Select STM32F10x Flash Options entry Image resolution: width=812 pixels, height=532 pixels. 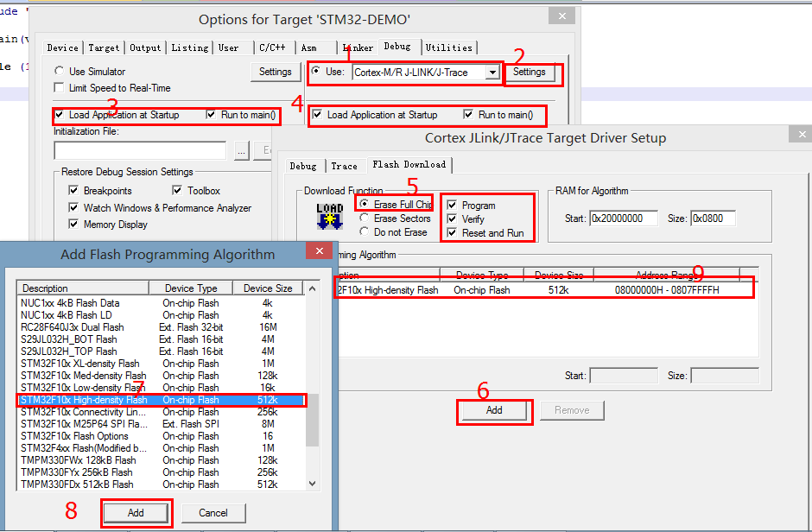(x=161, y=436)
